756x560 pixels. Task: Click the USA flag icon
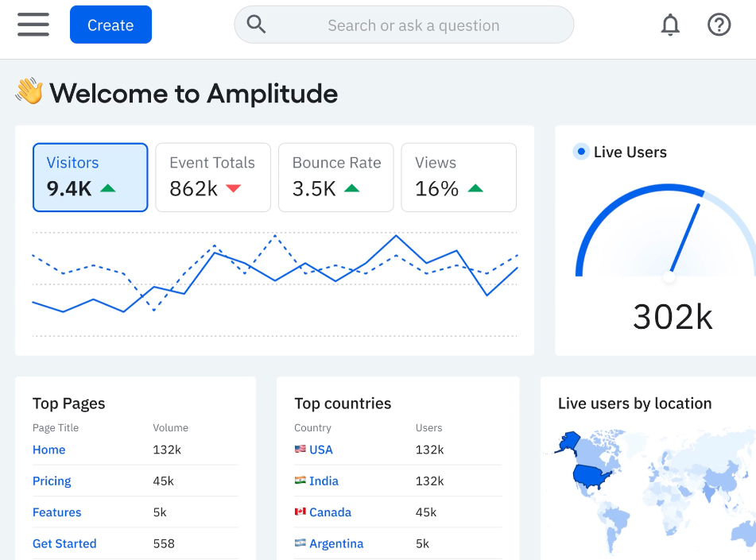pyautogui.click(x=300, y=449)
